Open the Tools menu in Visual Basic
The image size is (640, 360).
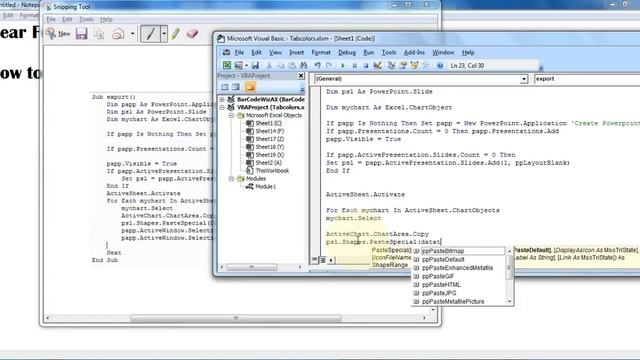point(389,53)
